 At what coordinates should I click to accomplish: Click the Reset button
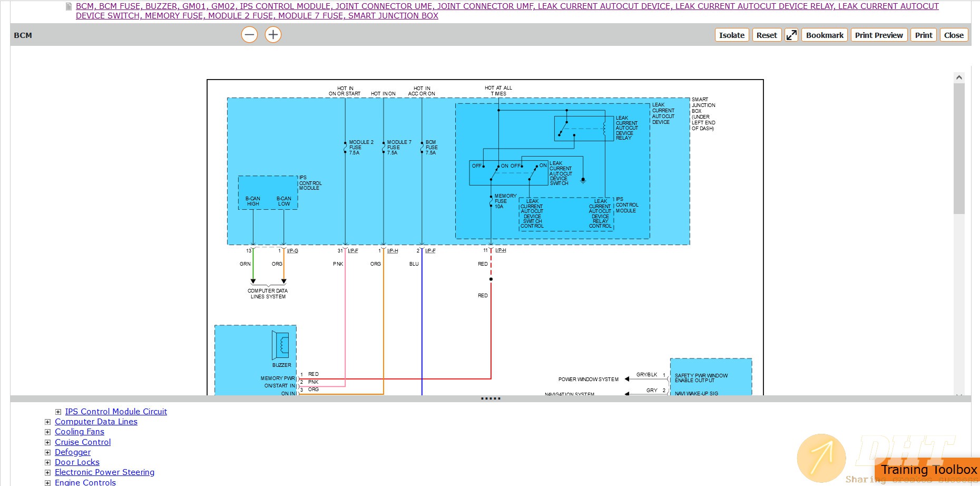[767, 35]
